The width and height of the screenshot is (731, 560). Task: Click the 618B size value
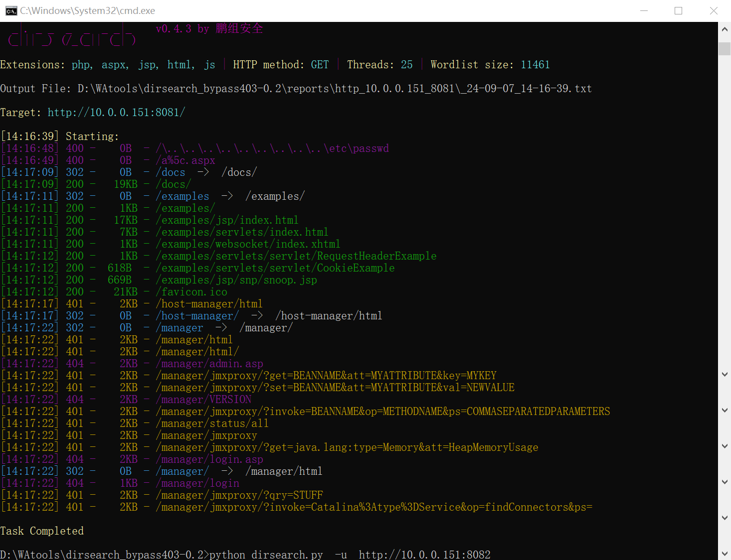coord(120,268)
